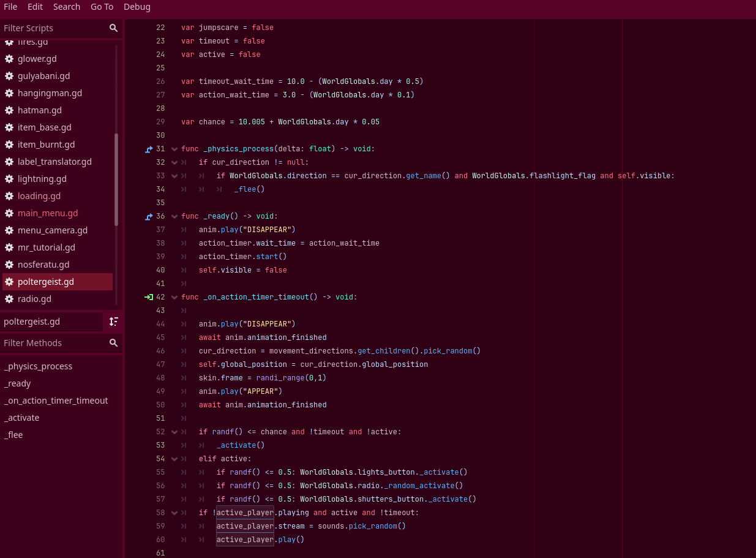Collapse the nested if fold on line 33
Screen dimensions: 756x558
[174, 176]
